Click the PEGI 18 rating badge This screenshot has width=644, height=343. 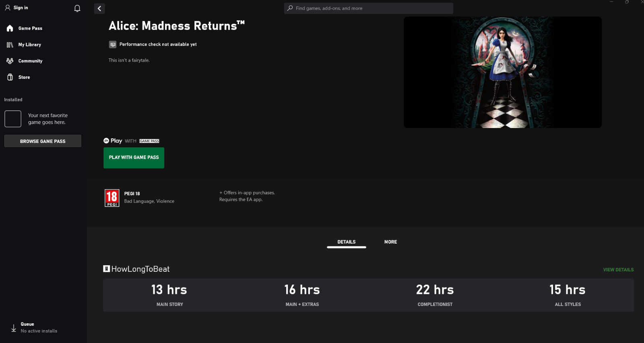[112, 198]
